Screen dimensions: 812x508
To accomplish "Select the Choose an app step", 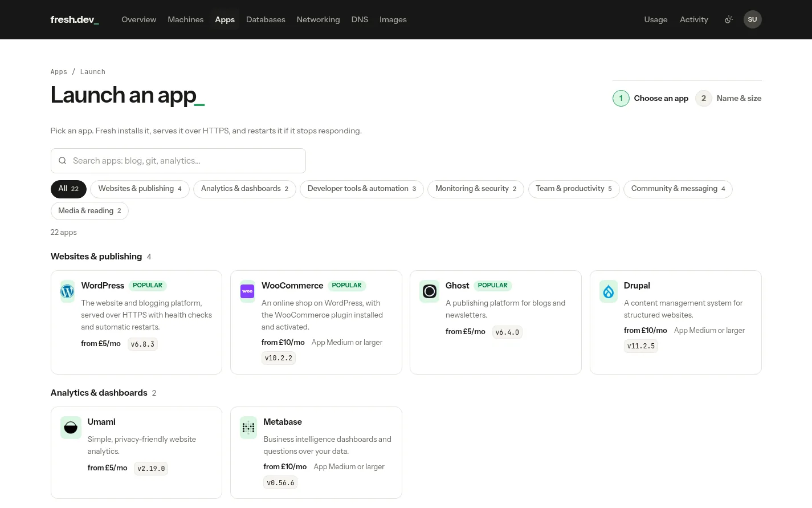I will (651, 98).
